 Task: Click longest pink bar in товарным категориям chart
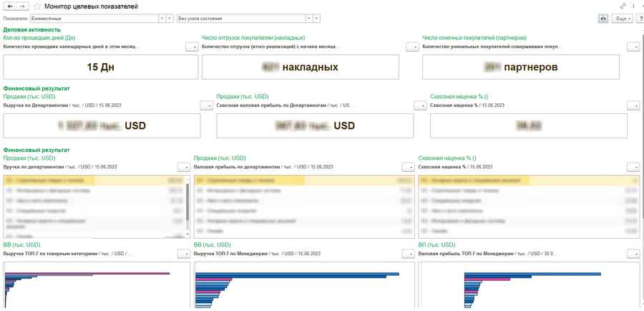[87, 273]
